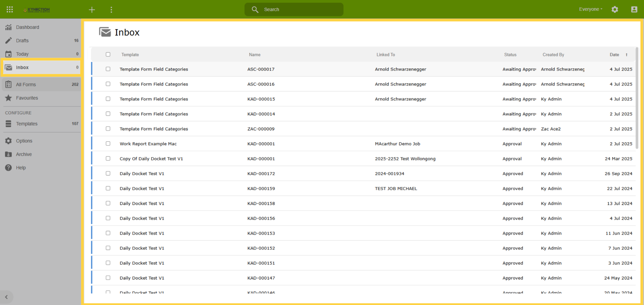Select the Favourites star icon
This screenshot has height=305, width=644.
point(9,98)
